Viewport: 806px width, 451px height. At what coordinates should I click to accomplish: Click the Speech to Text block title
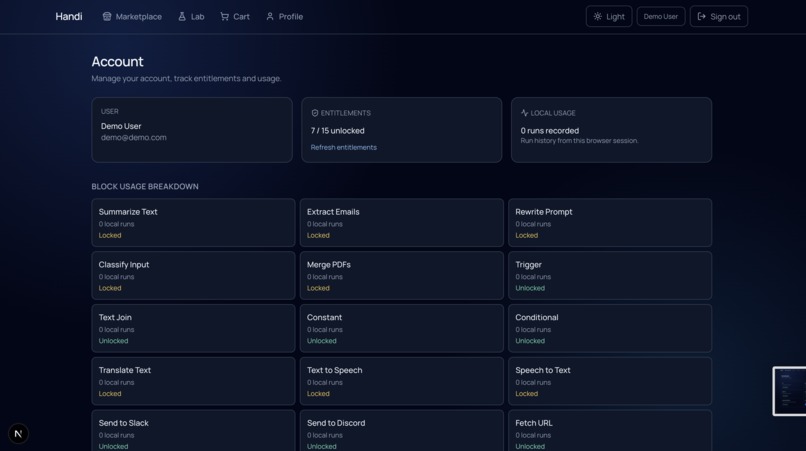coord(543,370)
